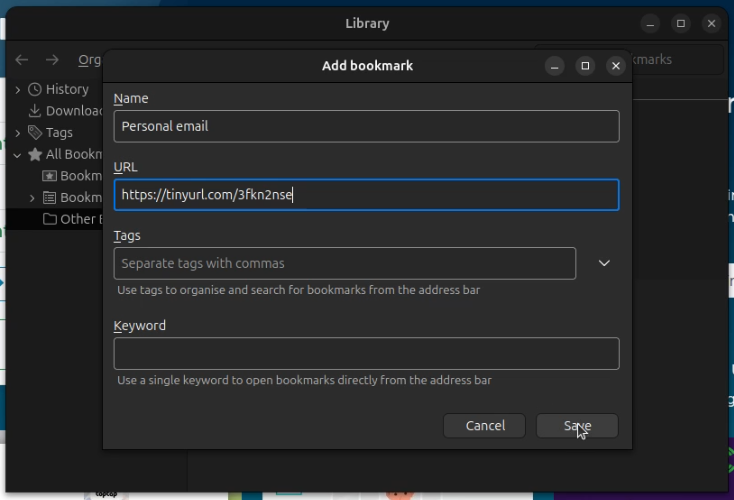Screen dimensions: 734x500
Task: Click the single keyword hint text
Action: [304, 380]
